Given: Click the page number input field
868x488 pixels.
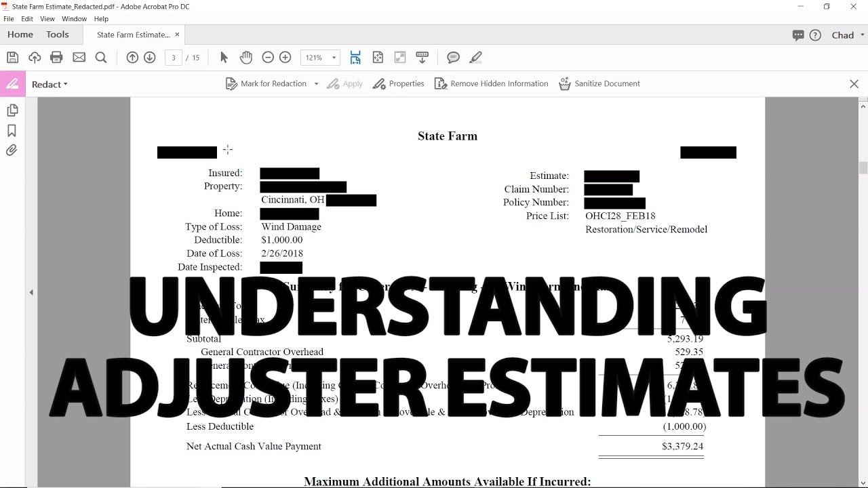Looking at the screenshot, I should pos(174,58).
